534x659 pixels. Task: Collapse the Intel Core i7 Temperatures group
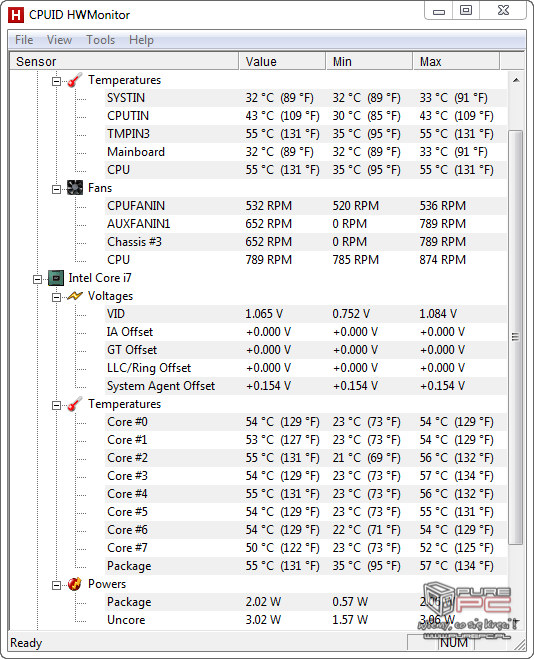tap(56, 405)
